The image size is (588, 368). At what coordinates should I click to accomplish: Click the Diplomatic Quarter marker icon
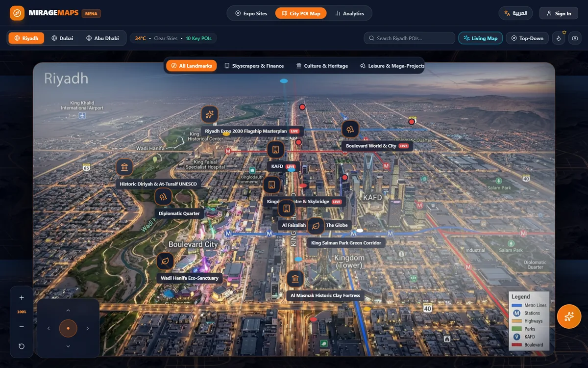tap(163, 197)
